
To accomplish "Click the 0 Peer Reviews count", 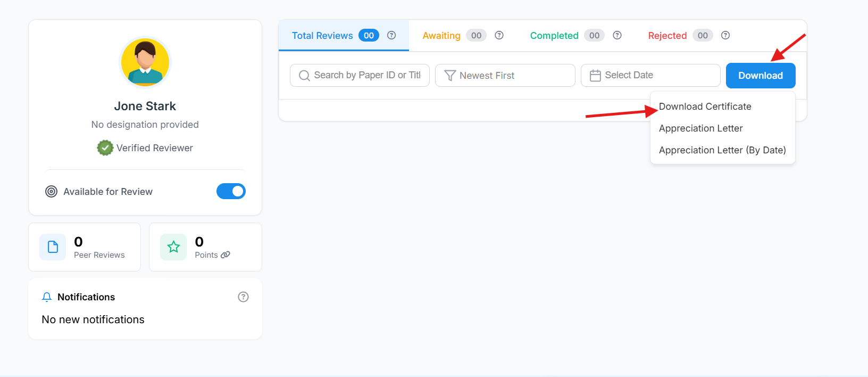I will [x=78, y=242].
